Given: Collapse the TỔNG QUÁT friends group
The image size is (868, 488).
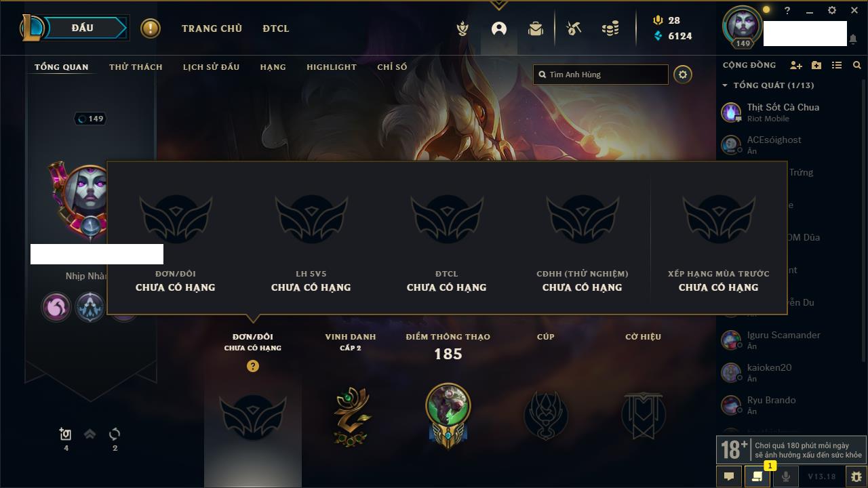Looking at the screenshot, I should (x=725, y=85).
